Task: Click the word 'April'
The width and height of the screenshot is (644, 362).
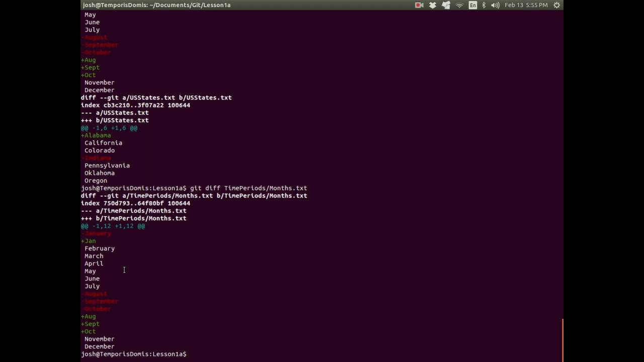Action: [94, 263]
